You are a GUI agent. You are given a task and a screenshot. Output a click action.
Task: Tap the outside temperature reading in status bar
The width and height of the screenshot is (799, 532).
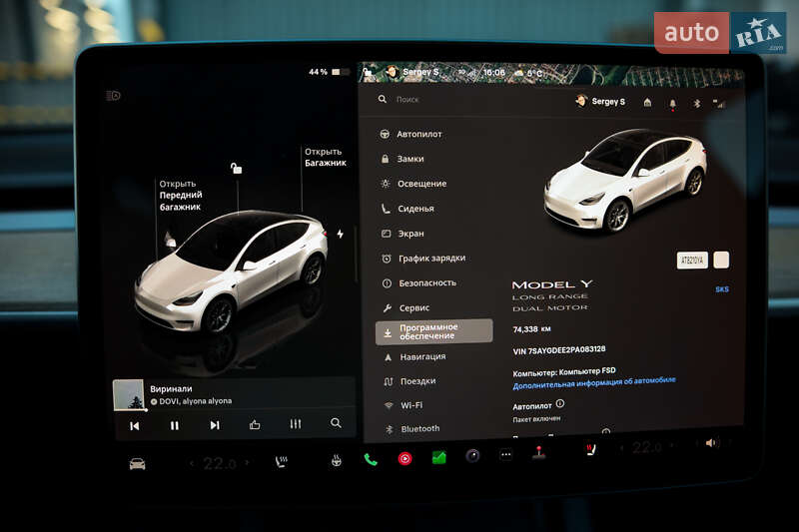pos(534,73)
